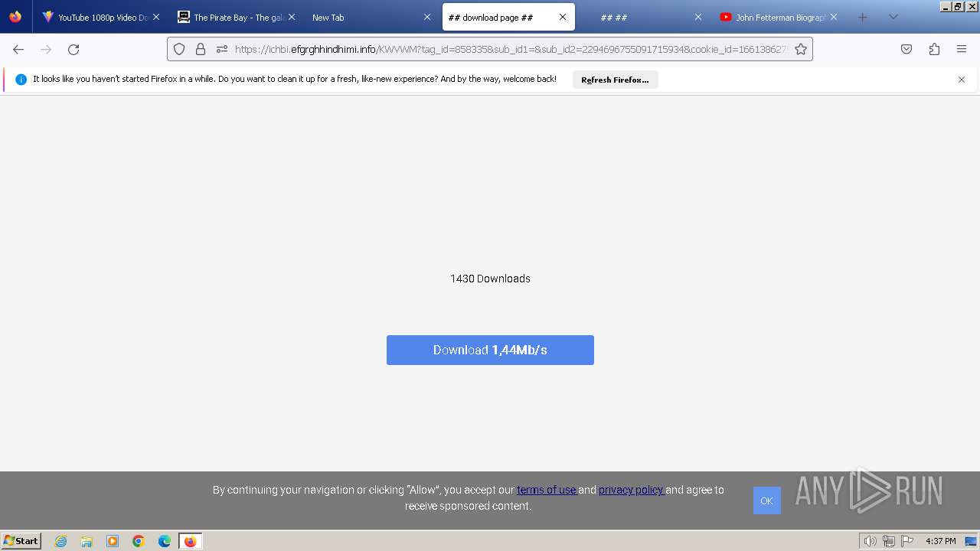
Task: Close the '## ##' tab
Action: pyautogui.click(x=698, y=17)
